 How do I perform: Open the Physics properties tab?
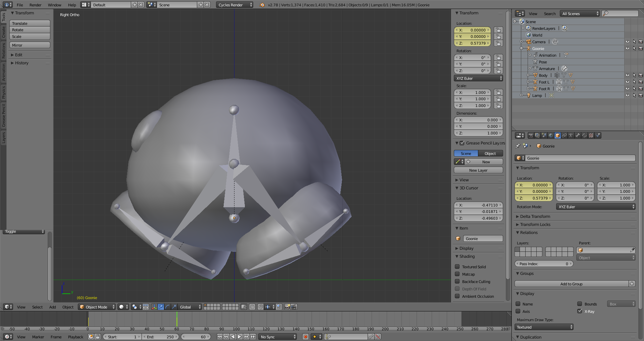[598, 135]
